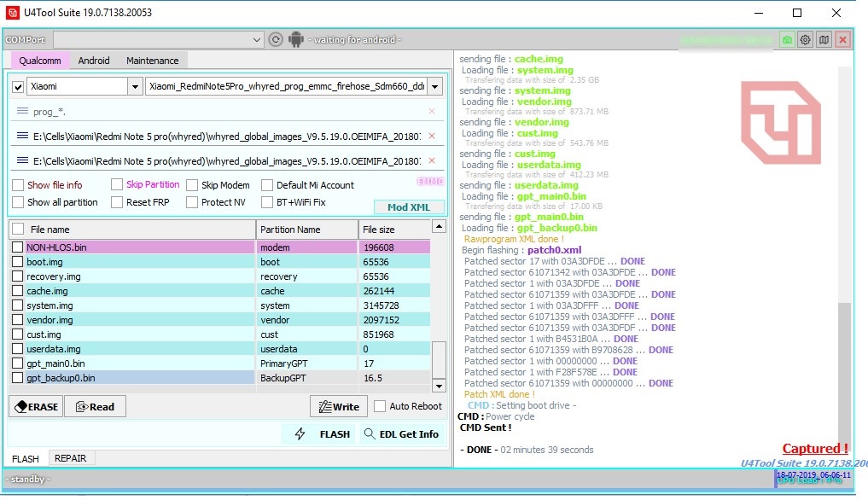Click the Mod XML button
The height and width of the screenshot is (500, 868).
tap(409, 207)
